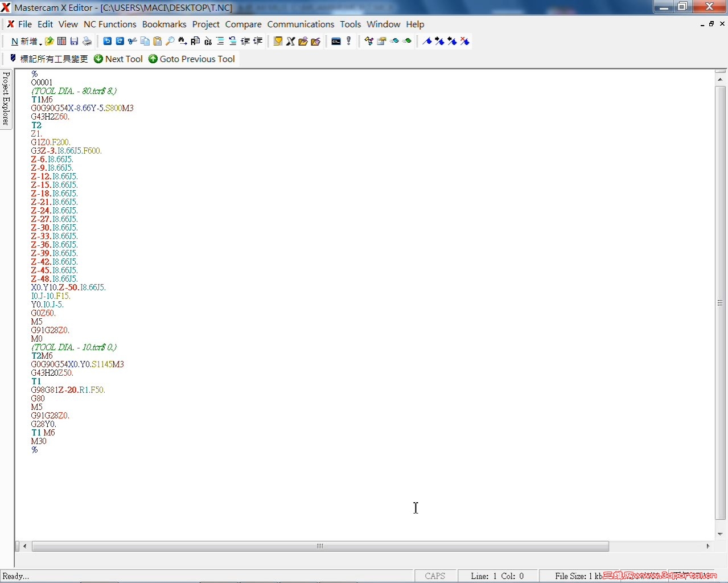Viewport: 728px width, 583px height.
Task: Click the vertical scrollbar down arrow
Action: click(720, 534)
